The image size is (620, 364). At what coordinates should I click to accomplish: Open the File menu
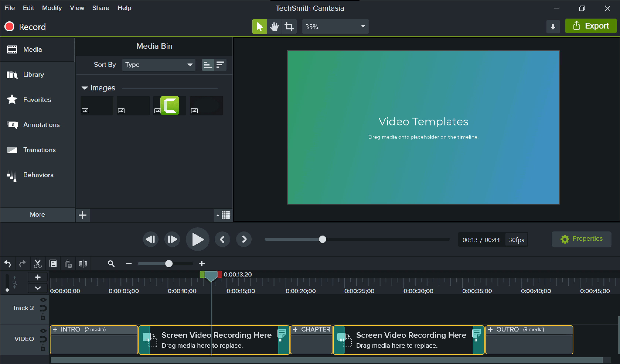coord(10,8)
